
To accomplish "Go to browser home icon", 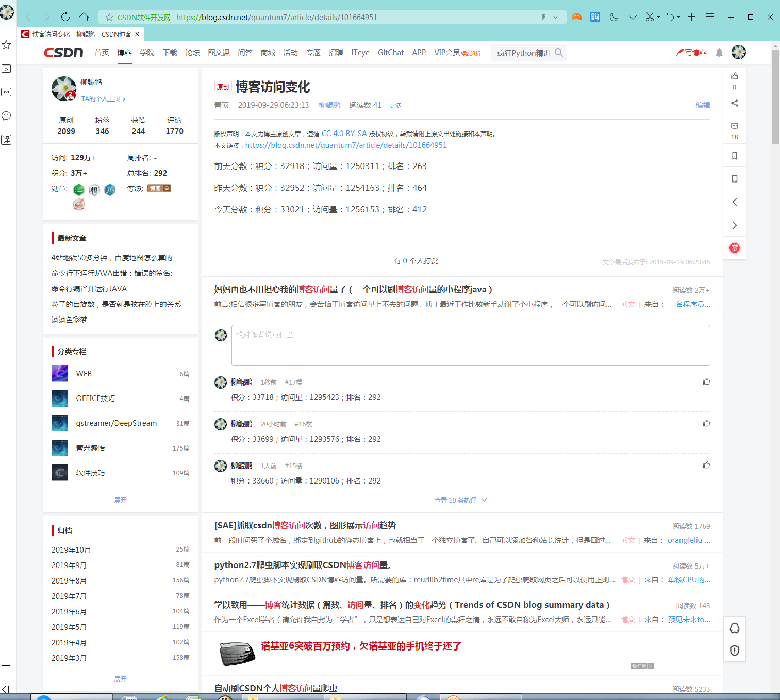I will pyautogui.click(x=84, y=17).
